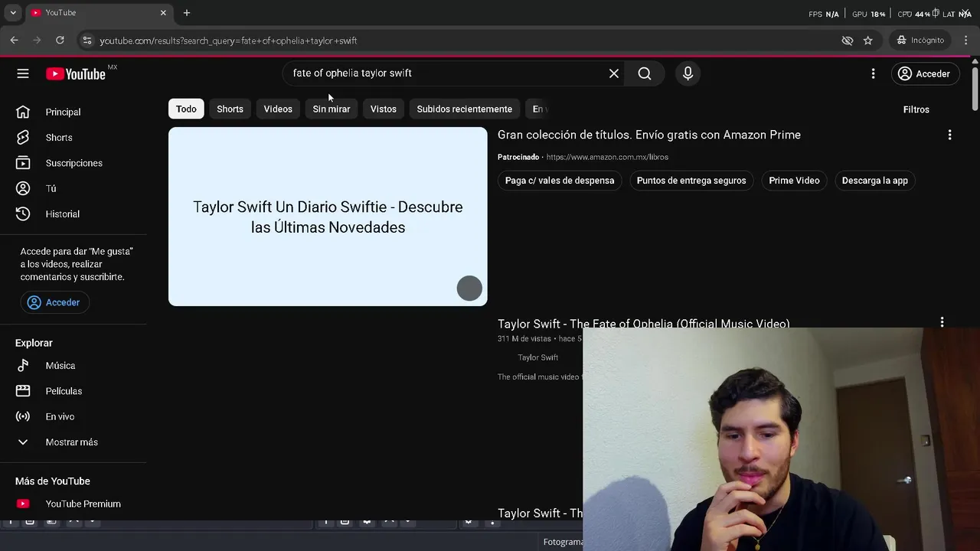
Task: Click the Taylor Swift Un Diario Swiftie ad thumbnail
Action: coord(328,217)
